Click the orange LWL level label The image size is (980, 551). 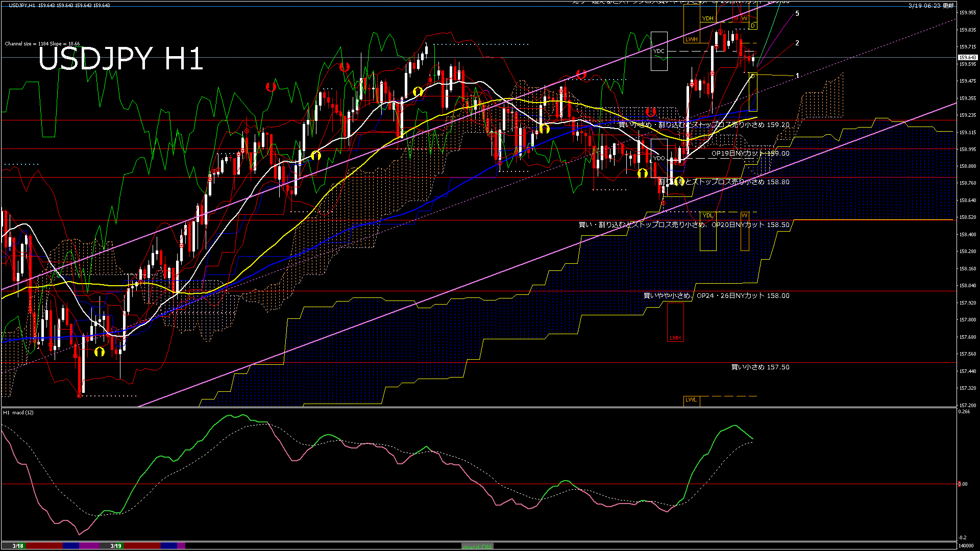click(691, 399)
